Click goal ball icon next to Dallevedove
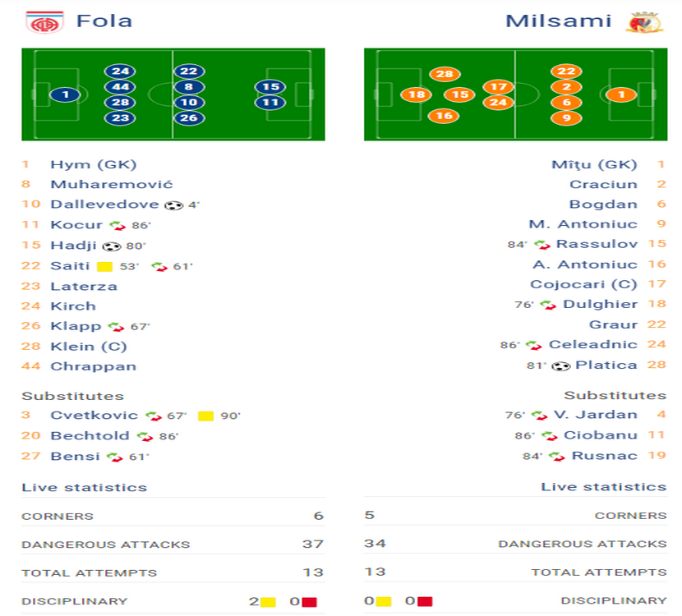Image resolution: width=682 pixels, height=616 pixels. tap(173, 205)
